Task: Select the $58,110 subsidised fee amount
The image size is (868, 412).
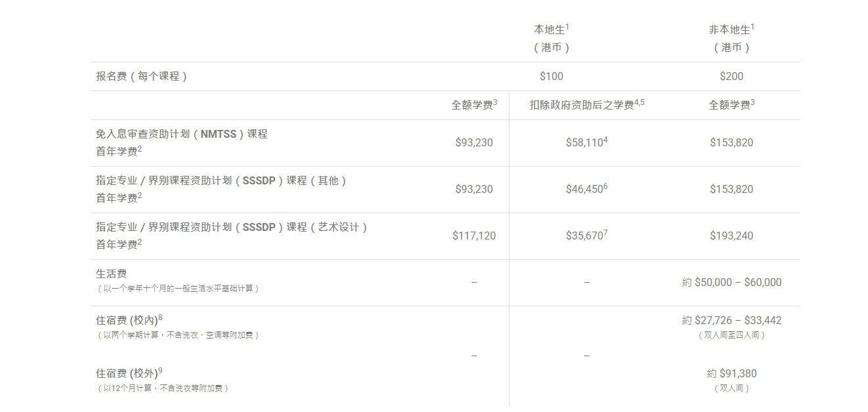Action: [x=586, y=142]
